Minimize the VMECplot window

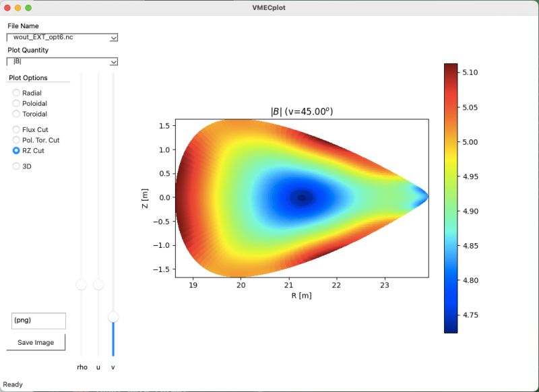[18, 7]
